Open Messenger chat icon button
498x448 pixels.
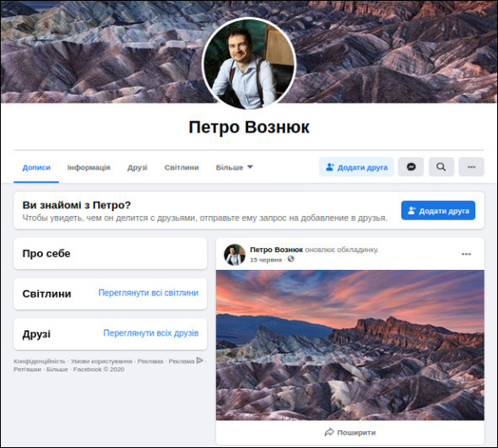411,167
